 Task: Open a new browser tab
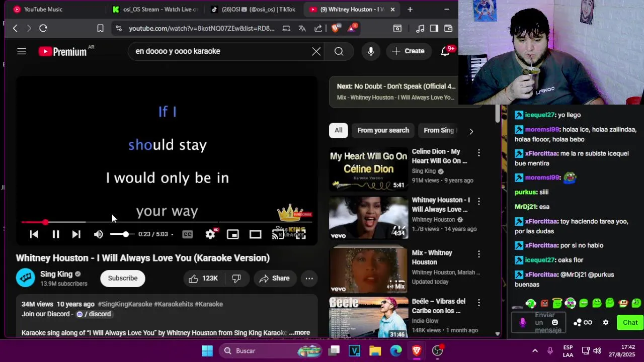pos(410,9)
